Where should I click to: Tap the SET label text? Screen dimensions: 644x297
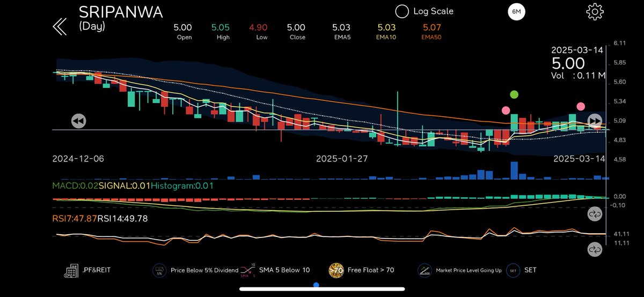[x=531, y=270]
